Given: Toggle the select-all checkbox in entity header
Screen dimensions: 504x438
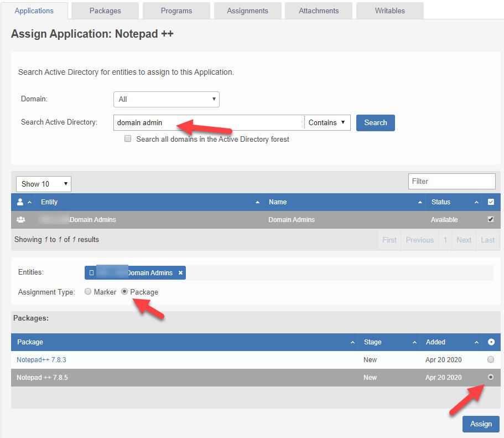Looking at the screenshot, I should click(491, 202).
